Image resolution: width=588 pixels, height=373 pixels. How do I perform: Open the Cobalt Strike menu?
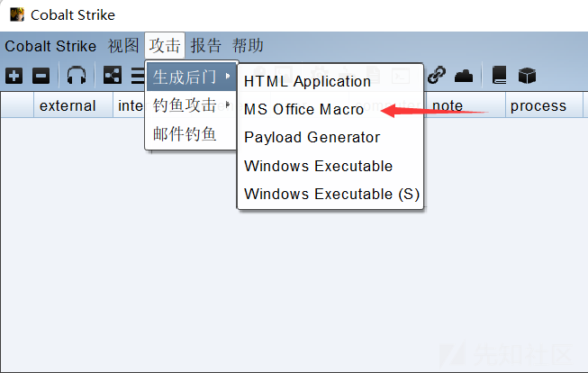[x=50, y=46]
